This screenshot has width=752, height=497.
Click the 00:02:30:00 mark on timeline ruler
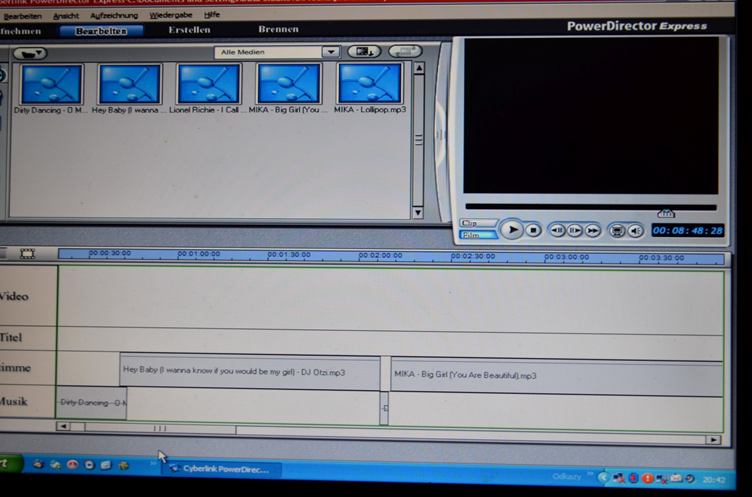click(x=472, y=256)
